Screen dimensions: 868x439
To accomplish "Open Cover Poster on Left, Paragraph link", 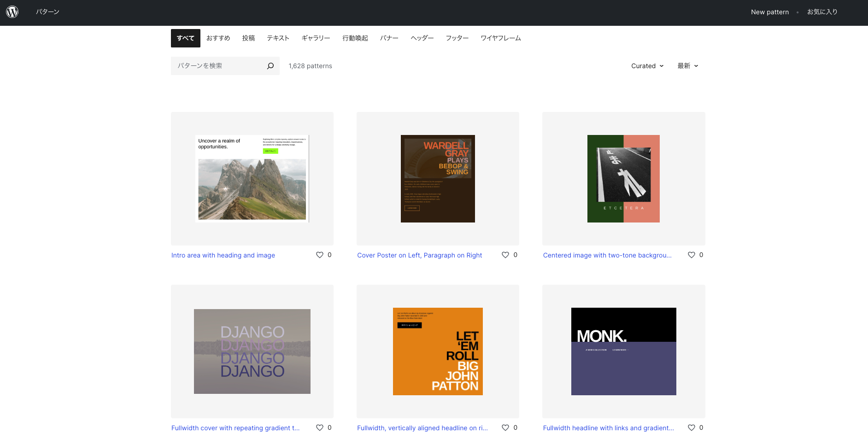I will click(420, 255).
